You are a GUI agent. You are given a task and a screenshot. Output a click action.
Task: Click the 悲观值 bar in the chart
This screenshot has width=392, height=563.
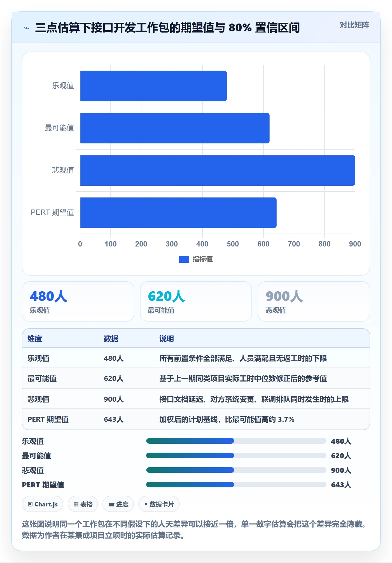point(218,170)
